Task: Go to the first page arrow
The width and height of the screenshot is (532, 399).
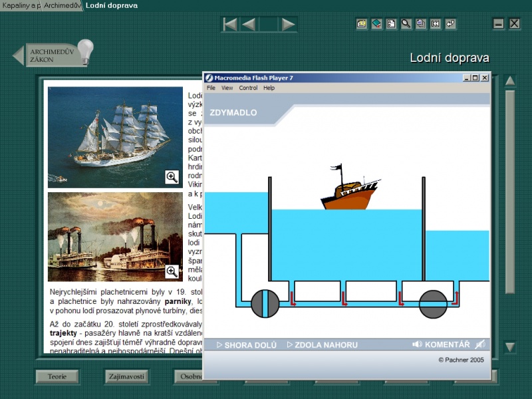Action: pyautogui.click(x=230, y=25)
